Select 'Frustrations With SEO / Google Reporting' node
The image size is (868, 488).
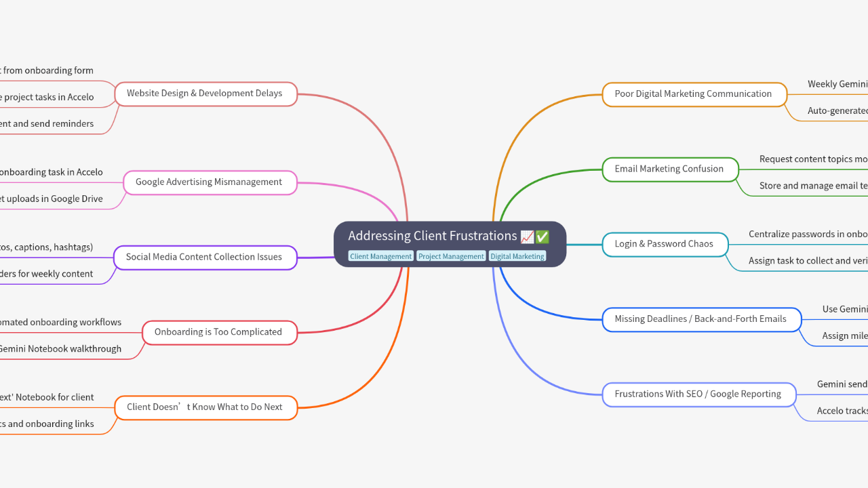[x=698, y=394]
